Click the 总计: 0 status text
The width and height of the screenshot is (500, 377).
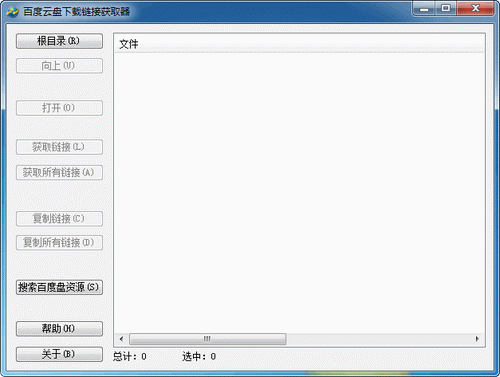tap(130, 357)
